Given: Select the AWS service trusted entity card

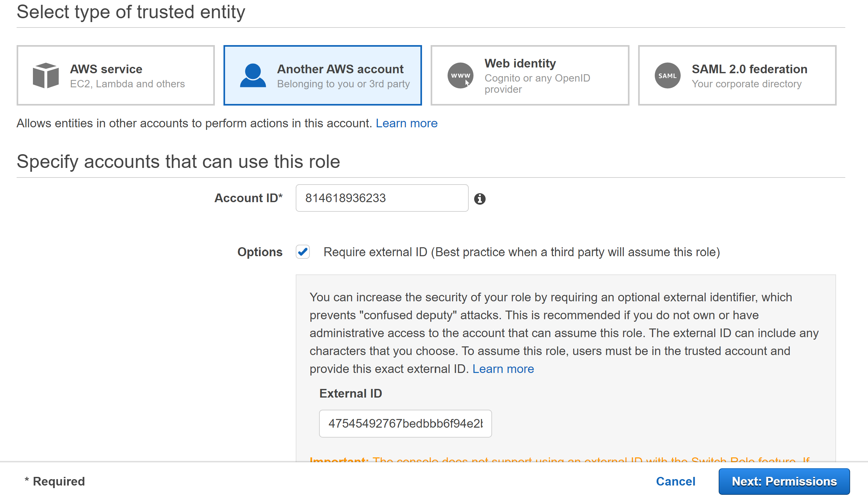Looking at the screenshot, I should [x=115, y=75].
